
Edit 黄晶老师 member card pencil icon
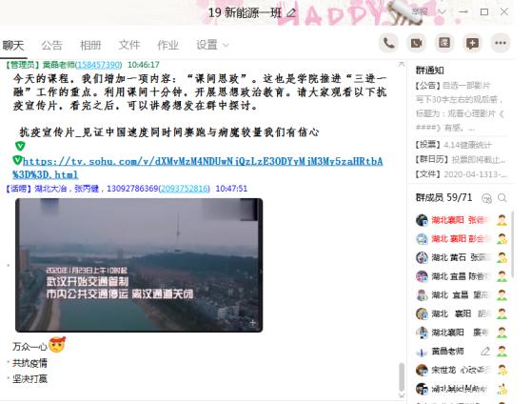pyautogui.click(x=485, y=352)
